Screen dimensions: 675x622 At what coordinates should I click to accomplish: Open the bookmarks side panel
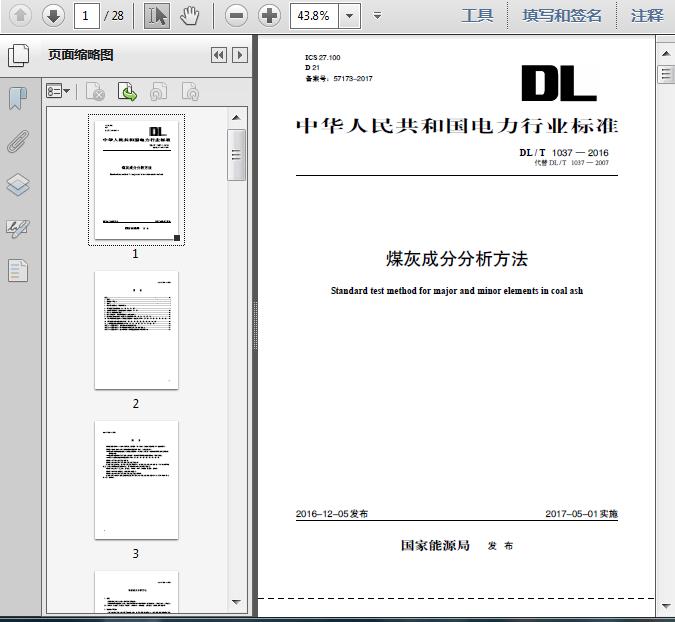point(18,99)
